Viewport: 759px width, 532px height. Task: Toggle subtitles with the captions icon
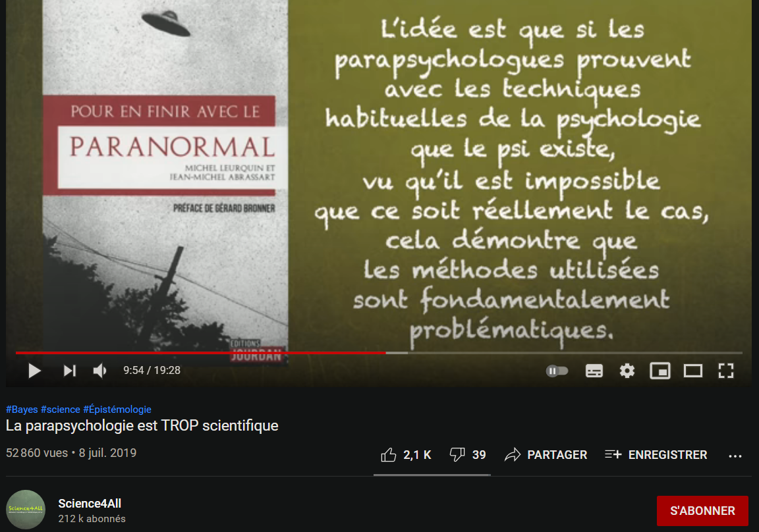tap(594, 371)
